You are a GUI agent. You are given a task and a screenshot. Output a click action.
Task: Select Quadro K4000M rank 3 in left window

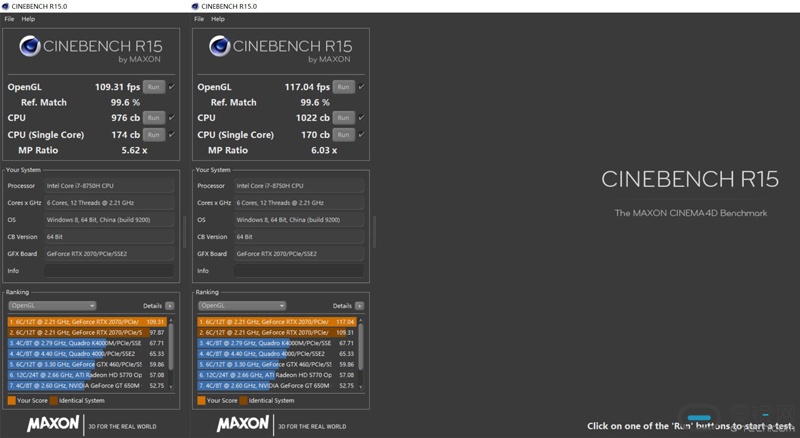pyautogui.click(x=87, y=343)
